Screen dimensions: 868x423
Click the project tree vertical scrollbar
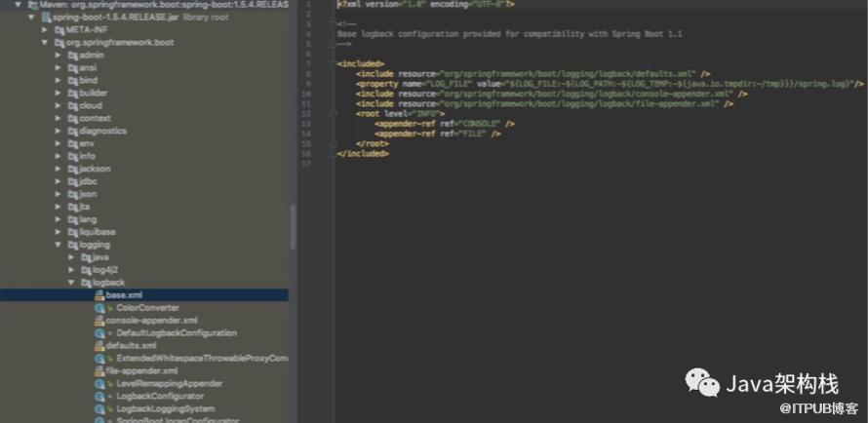coord(293,227)
